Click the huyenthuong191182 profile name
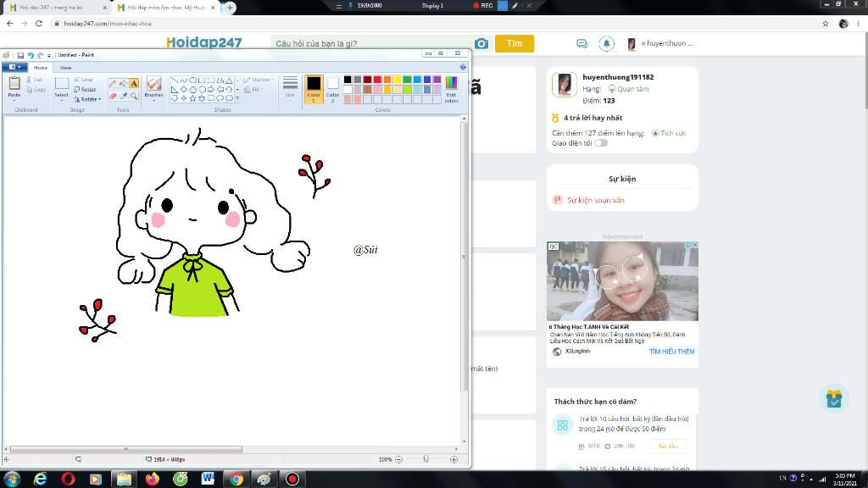The image size is (868, 488). pos(618,77)
